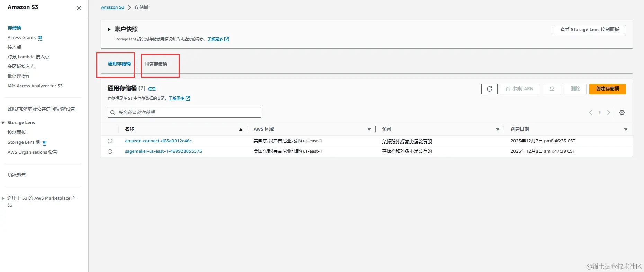Screen dimensions: 644x272
Task: Open 屏蔽公共访问权限 account settings
Action: tap(41, 109)
